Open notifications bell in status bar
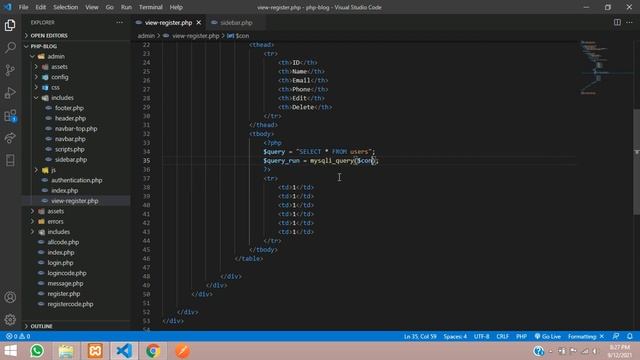This screenshot has width=640, height=360. point(630,336)
